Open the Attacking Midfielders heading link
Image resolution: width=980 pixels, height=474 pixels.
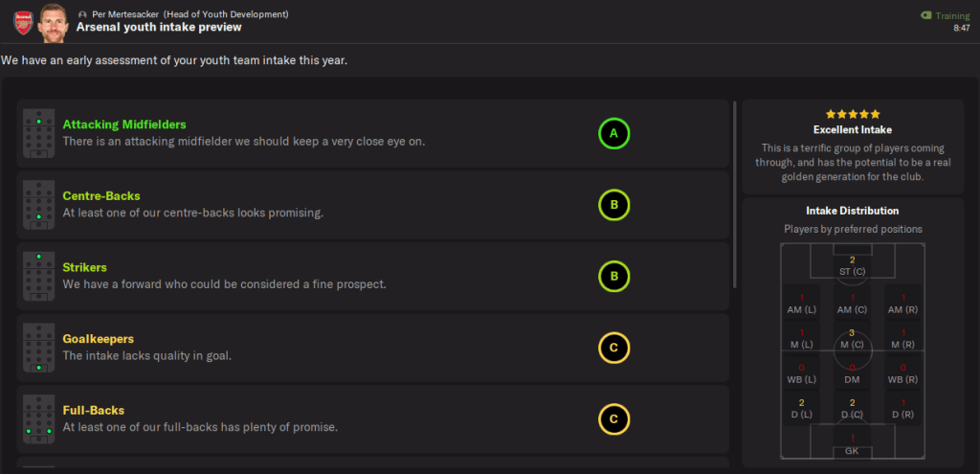pos(124,124)
